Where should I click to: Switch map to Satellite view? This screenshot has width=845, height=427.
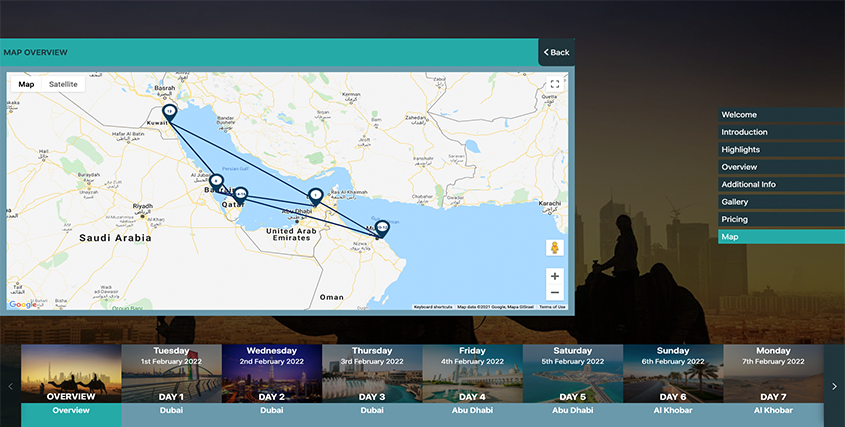coord(63,84)
